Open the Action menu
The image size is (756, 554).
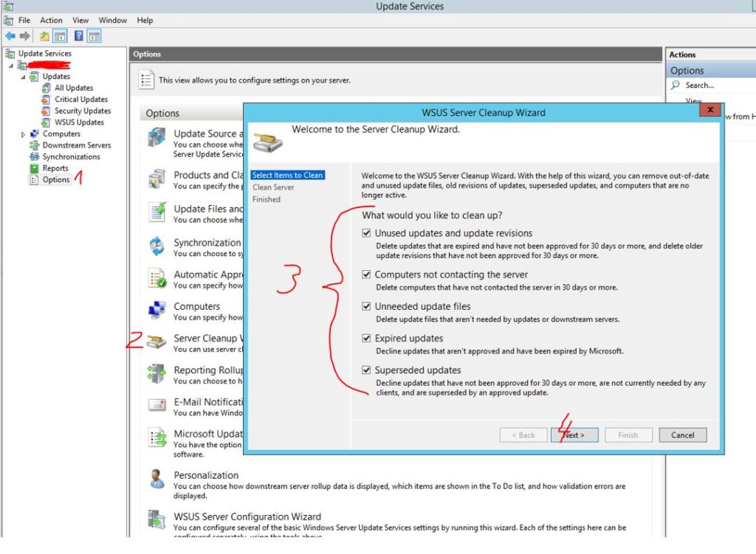point(51,20)
